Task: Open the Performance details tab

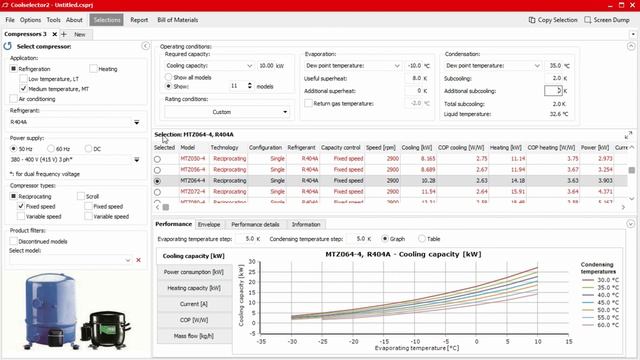Action: point(256,224)
